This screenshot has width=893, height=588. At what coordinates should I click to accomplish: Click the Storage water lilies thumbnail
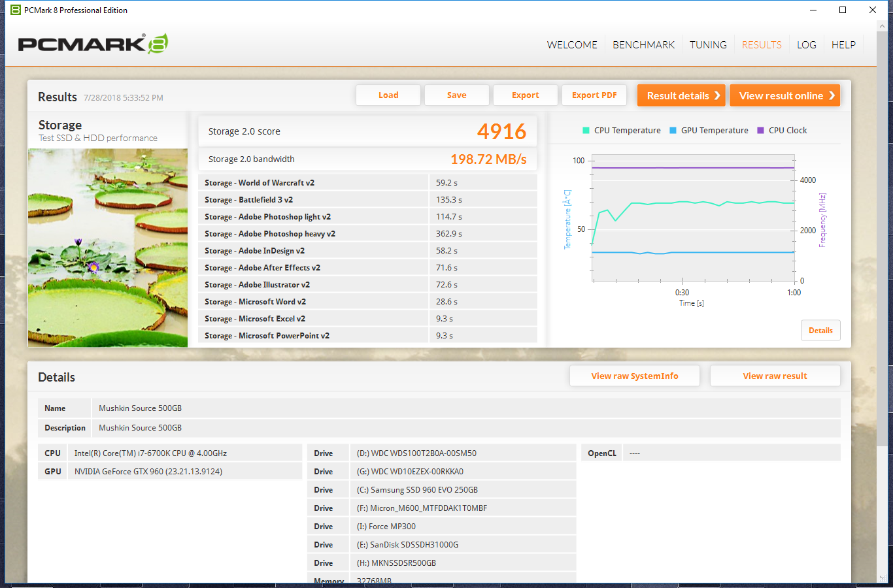click(x=108, y=248)
